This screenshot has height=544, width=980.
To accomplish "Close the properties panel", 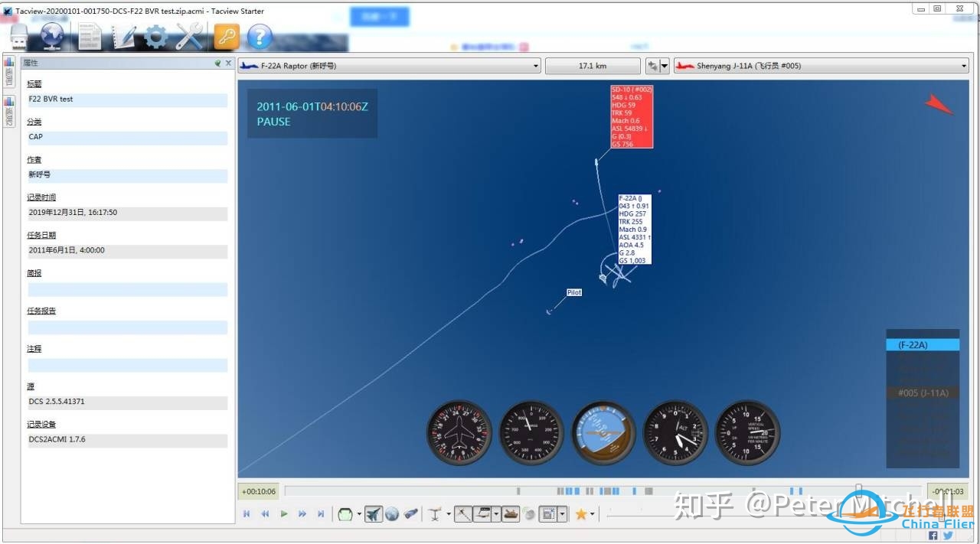I will pos(227,64).
